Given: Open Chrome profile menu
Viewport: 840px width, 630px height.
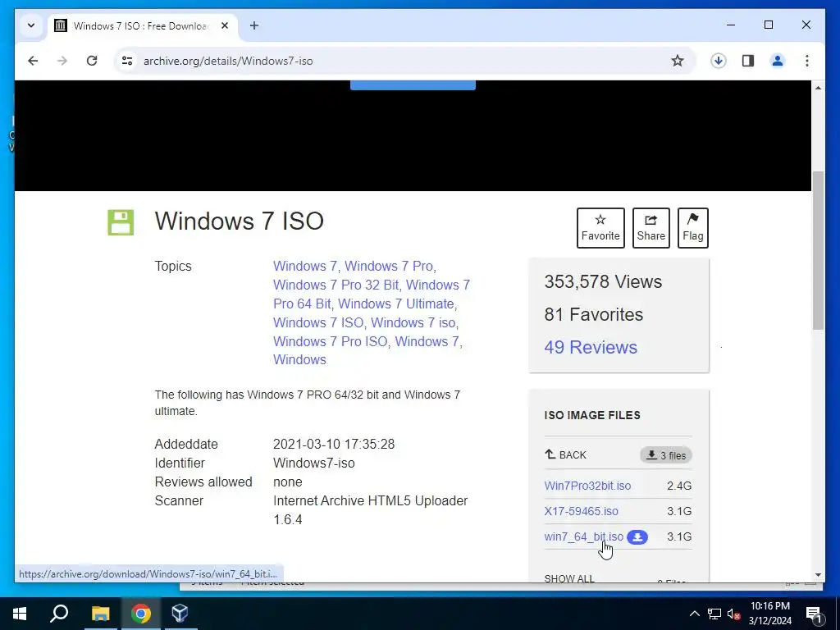Looking at the screenshot, I should tap(778, 61).
